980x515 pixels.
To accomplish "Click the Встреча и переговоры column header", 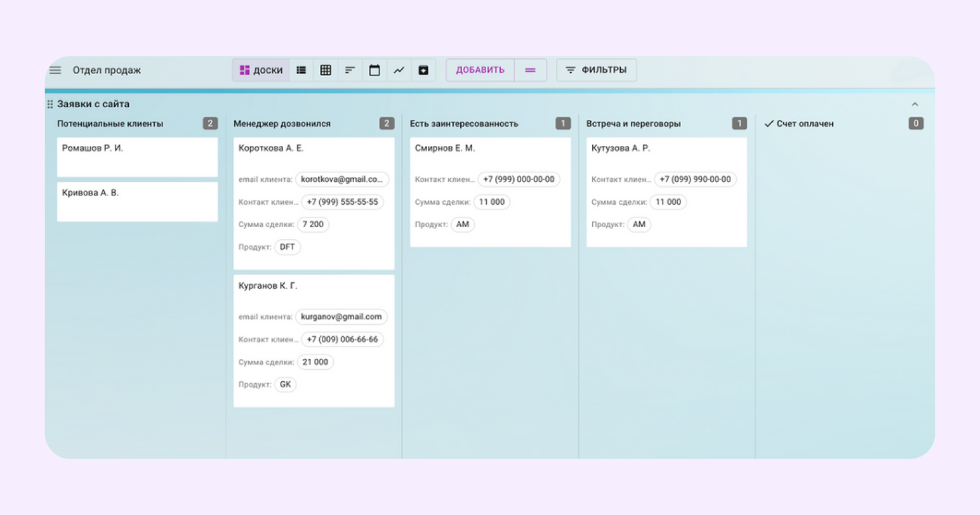I will click(633, 124).
